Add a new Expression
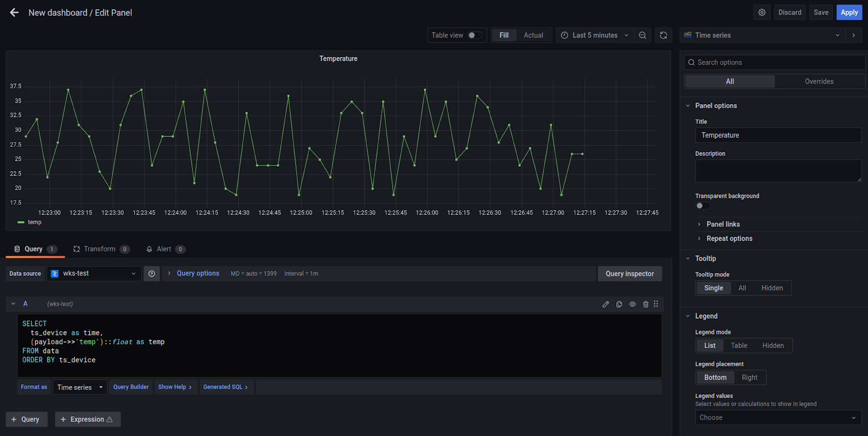The width and height of the screenshot is (868, 436). [87, 420]
